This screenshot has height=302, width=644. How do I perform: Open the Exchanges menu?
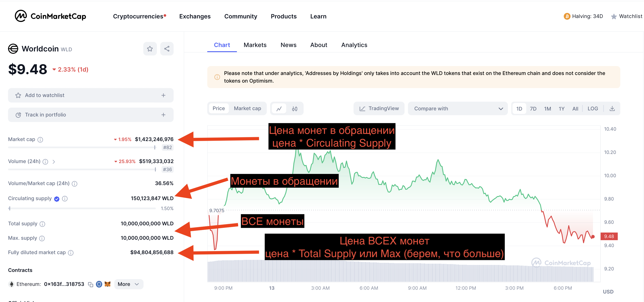[x=195, y=16]
